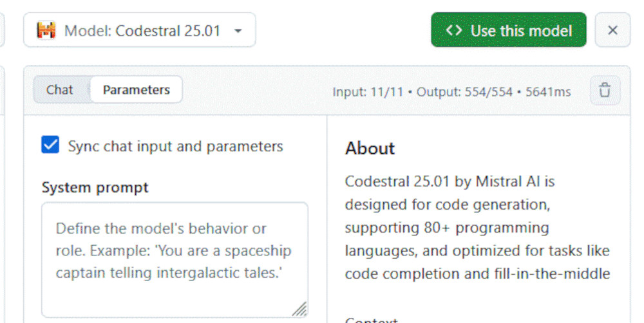Click the 5641ms latency readout
The width and height of the screenshot is (644, 323).
548,92
